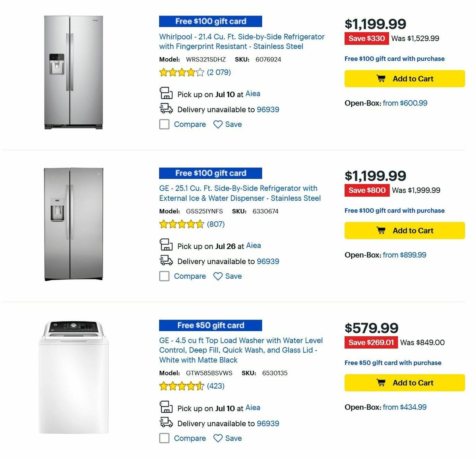
Task: Check Compare for Whirlpool refrigerator
Action: click(164, 124)
